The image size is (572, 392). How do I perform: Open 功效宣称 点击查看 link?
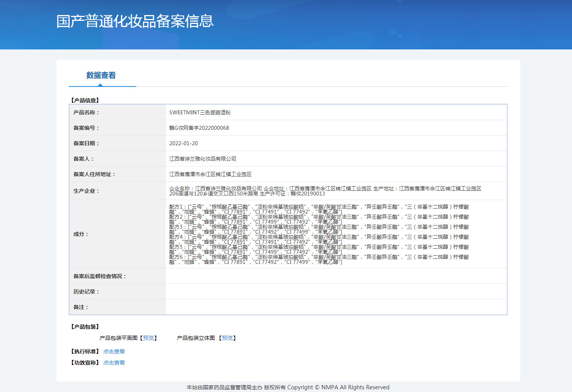click(114, 363)
